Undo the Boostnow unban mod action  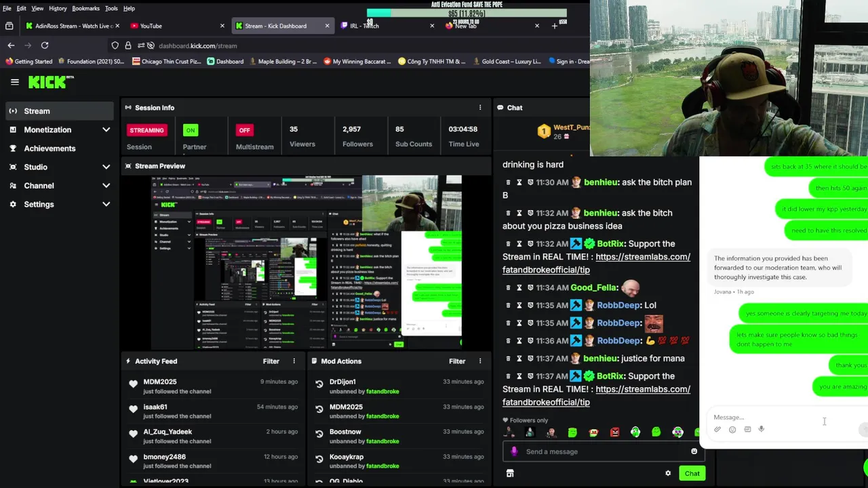click(319, 434)
